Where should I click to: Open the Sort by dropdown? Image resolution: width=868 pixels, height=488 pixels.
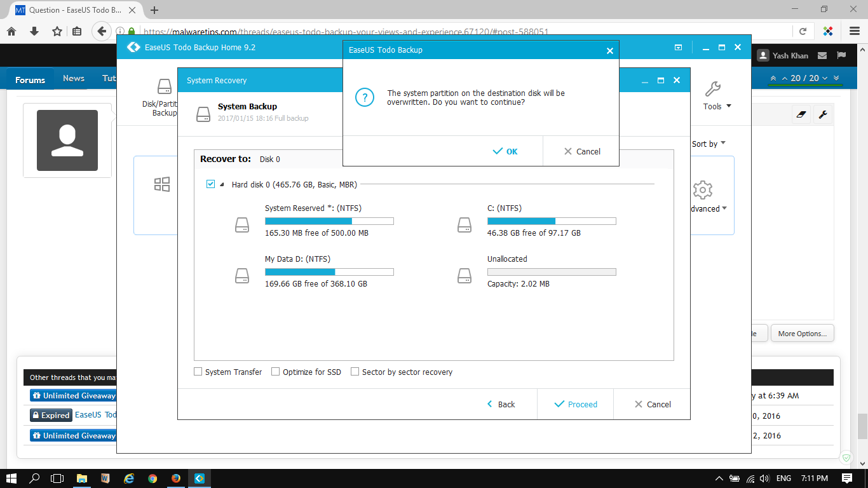coord(709,144)
